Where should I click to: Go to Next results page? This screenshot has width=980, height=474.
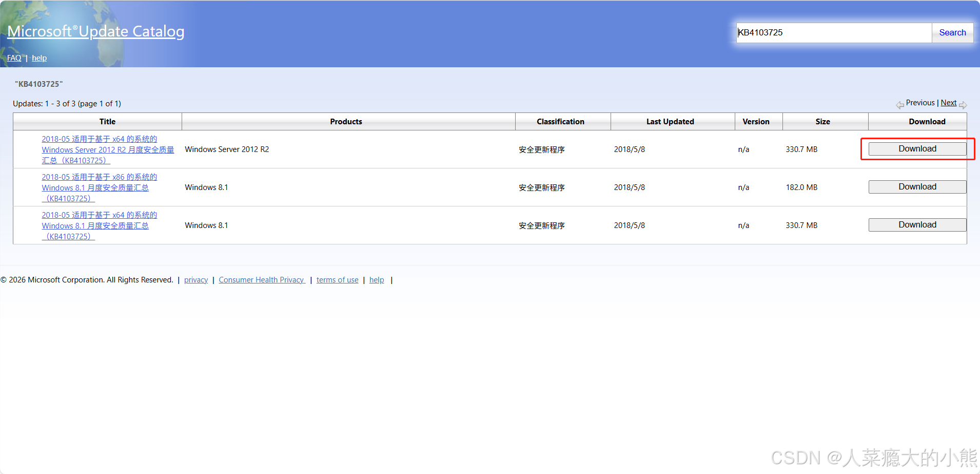[949, 103]
